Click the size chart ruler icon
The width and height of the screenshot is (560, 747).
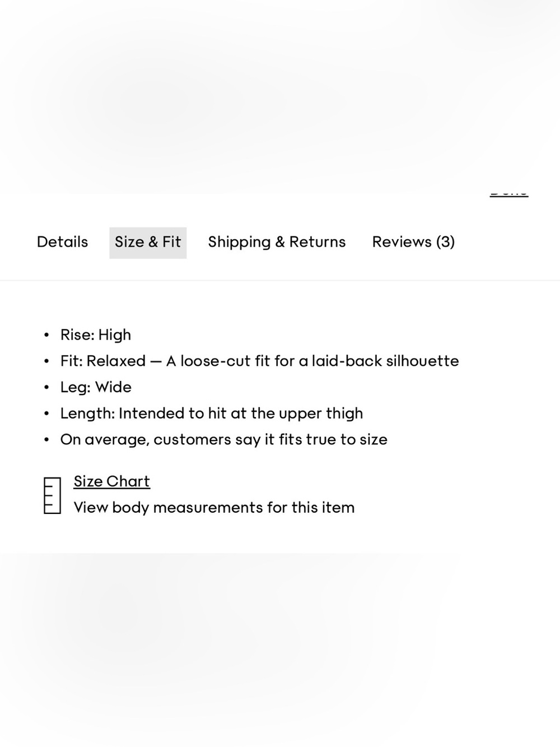pos(52,495)
